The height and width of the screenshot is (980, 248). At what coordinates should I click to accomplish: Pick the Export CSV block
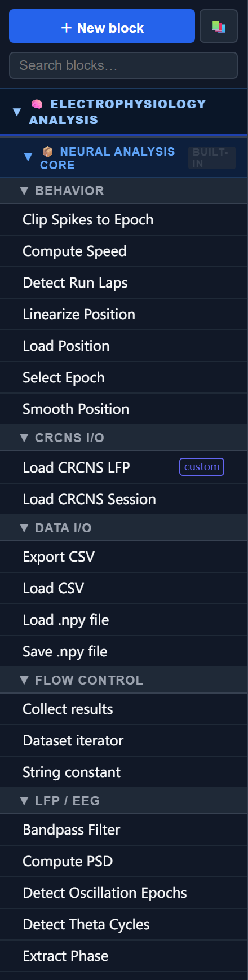(x=123, y=557)
